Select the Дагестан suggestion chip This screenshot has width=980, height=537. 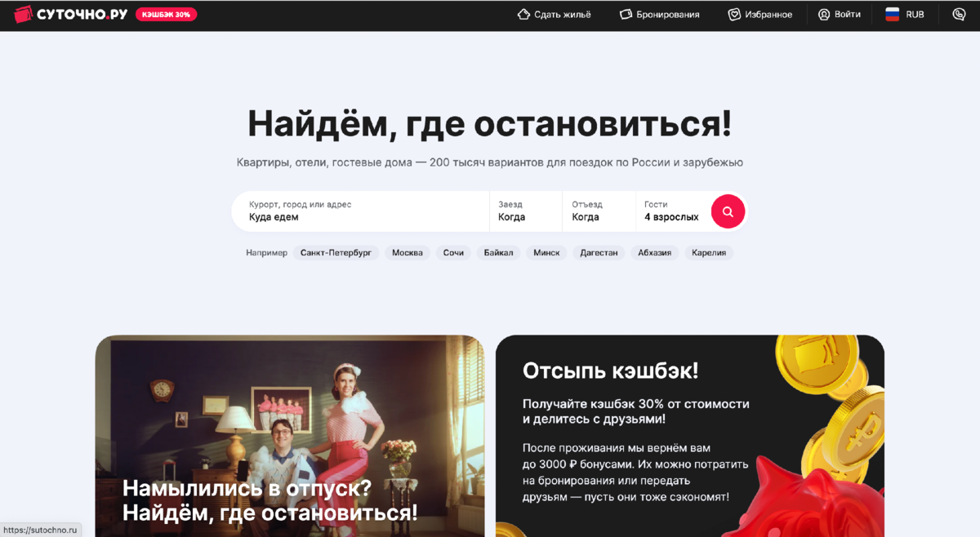tap(599, 253)
